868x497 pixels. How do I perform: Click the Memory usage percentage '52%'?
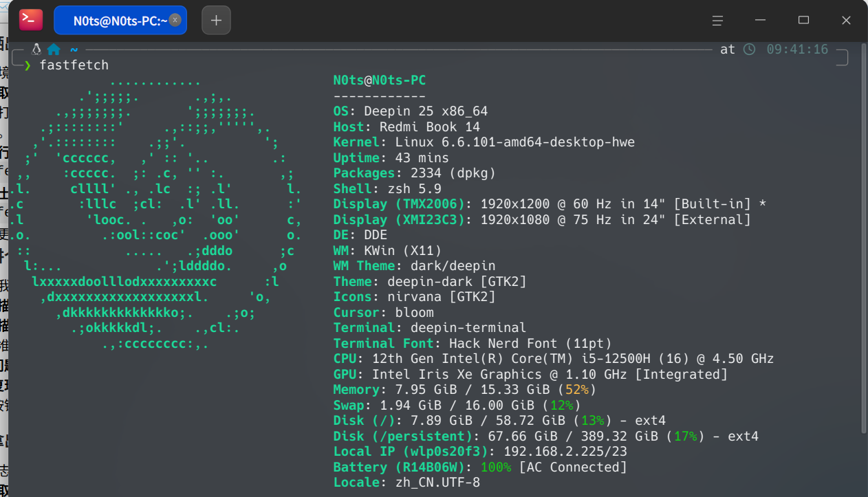[576, 390]
